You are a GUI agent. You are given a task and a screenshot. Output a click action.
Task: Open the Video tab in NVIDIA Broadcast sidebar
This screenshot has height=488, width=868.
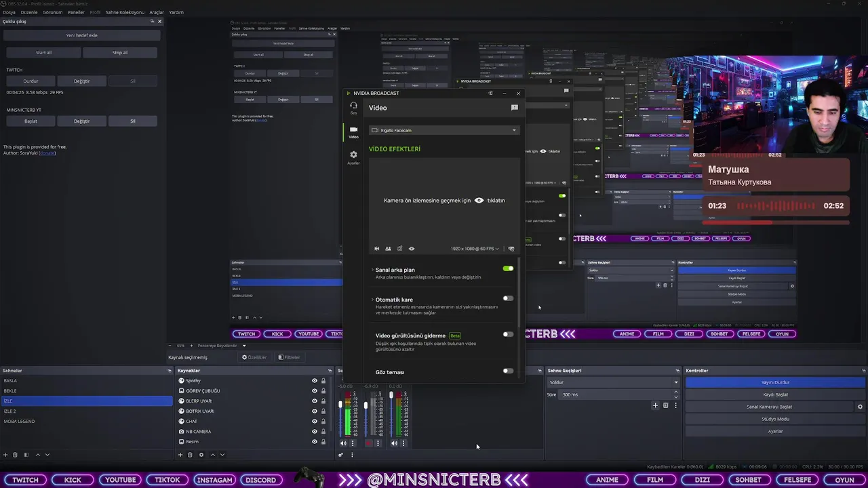coord(353,131)
